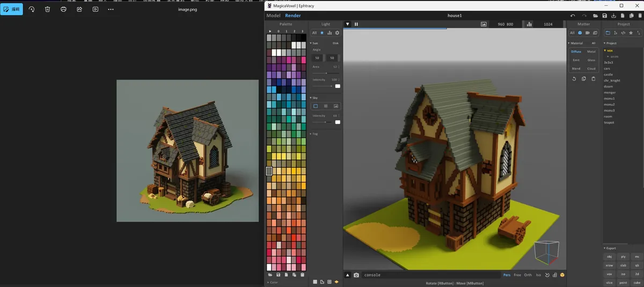Click the image size icon next to 960 800
Viewport: 644px width, 287px height.
tap(484, 24)
